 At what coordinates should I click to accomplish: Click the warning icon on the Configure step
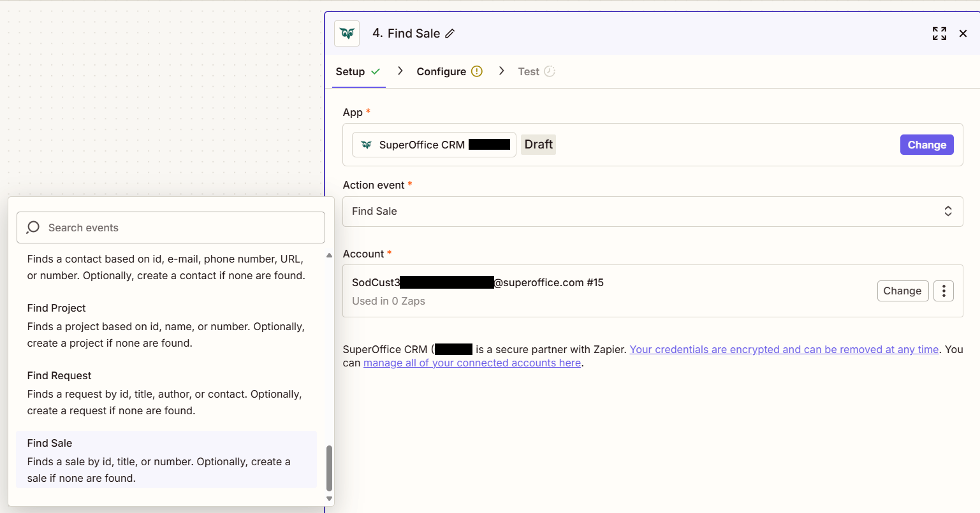(478, 71)
